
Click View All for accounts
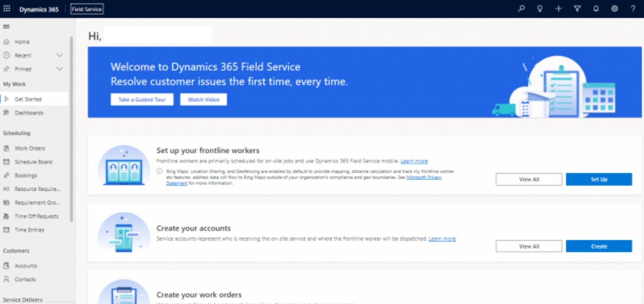tap(529, 246)
